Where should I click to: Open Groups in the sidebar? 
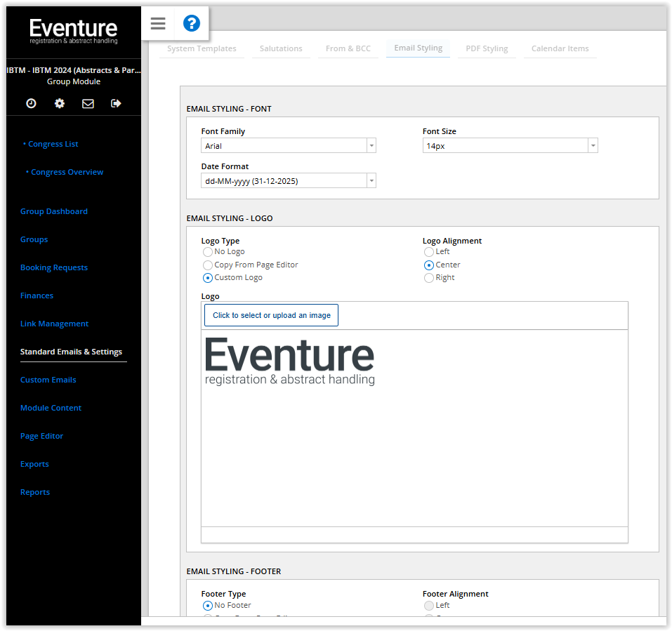tap(34, 239)
